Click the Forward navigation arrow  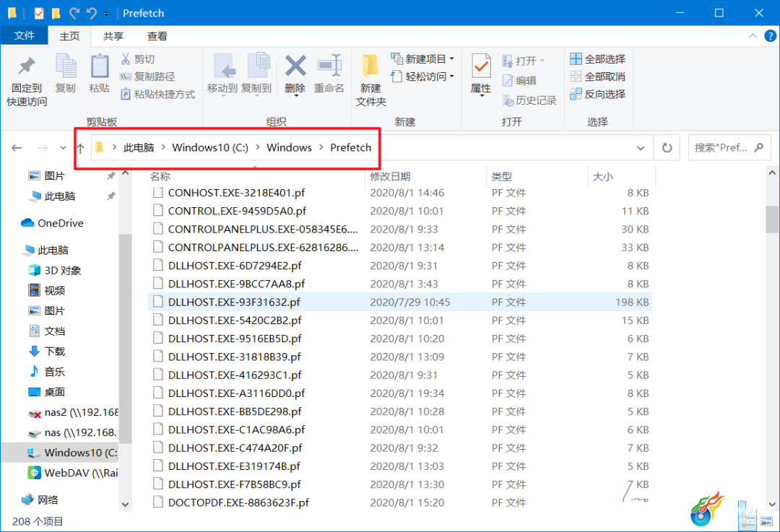43,148
